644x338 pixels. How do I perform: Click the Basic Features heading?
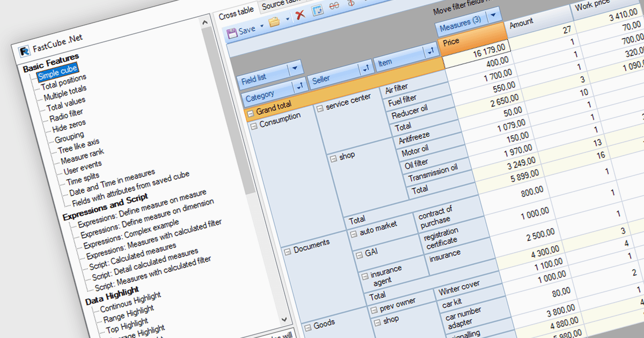tap(51, 63)
